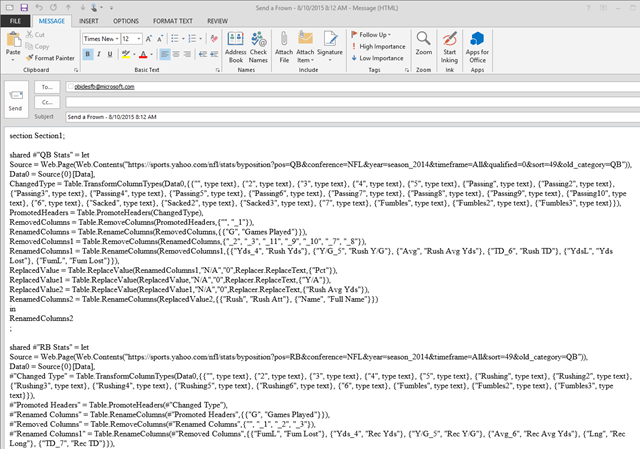Apply red font color

[x=143, y=54]
